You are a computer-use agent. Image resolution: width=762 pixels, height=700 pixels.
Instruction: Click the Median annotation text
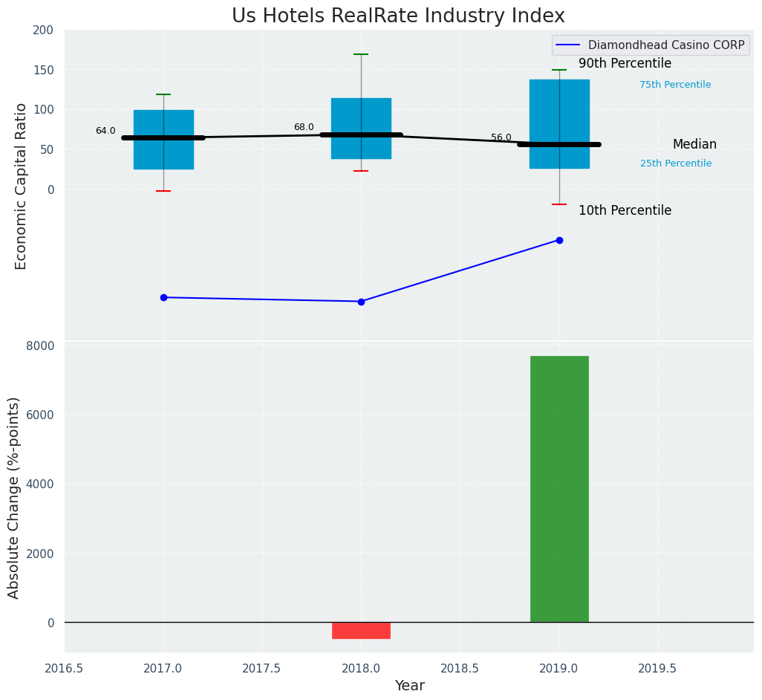pos(694,145)
